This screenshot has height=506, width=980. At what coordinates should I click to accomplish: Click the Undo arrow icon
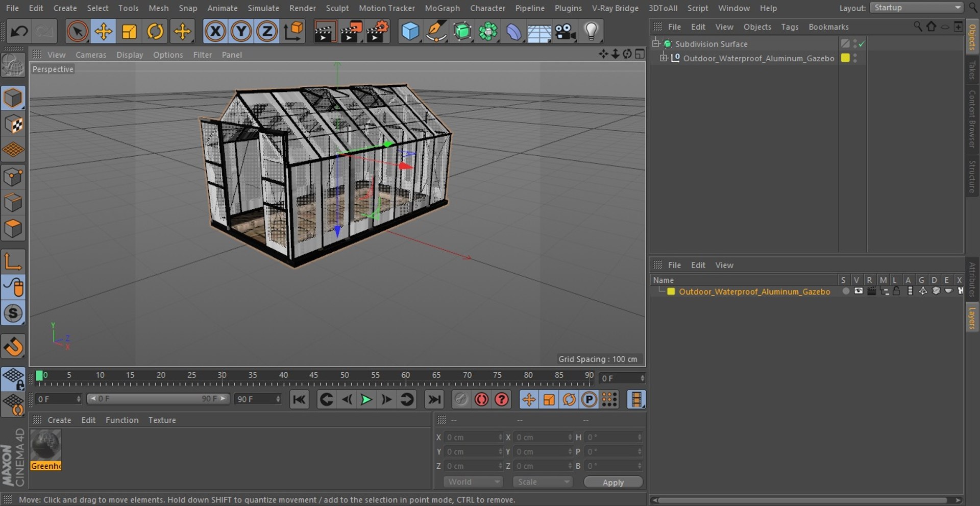click(x=19, y=32)
